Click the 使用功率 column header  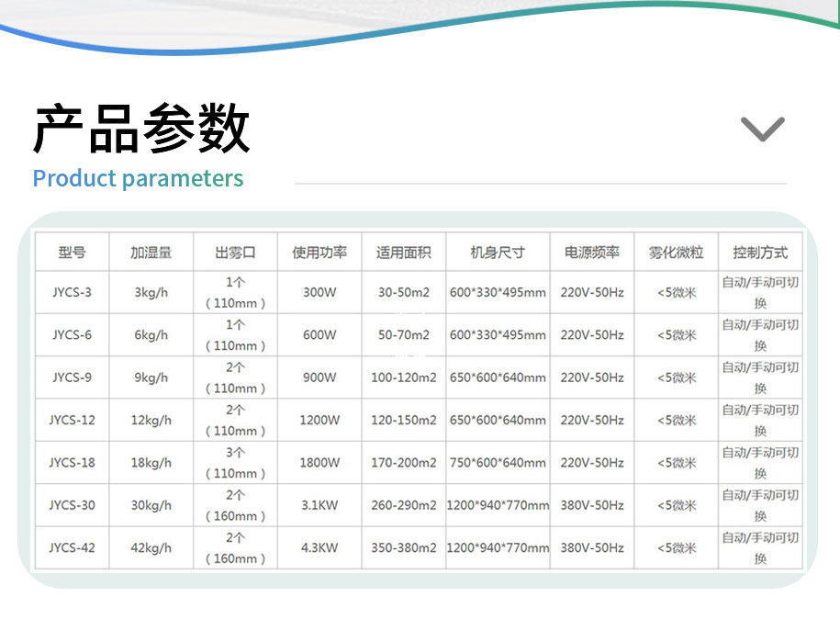(x=319, y=251)
